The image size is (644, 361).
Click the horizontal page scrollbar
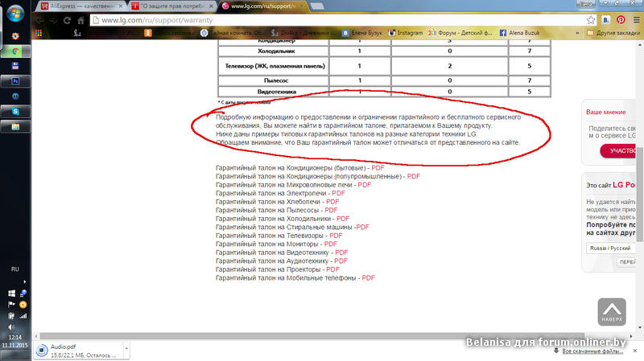coord(312,336)
